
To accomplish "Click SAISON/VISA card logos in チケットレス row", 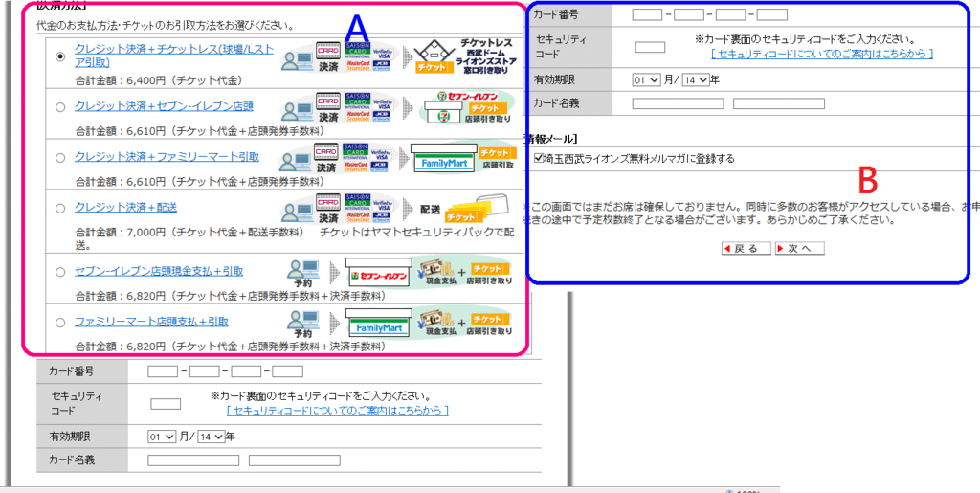I will (x=368, y=56).
